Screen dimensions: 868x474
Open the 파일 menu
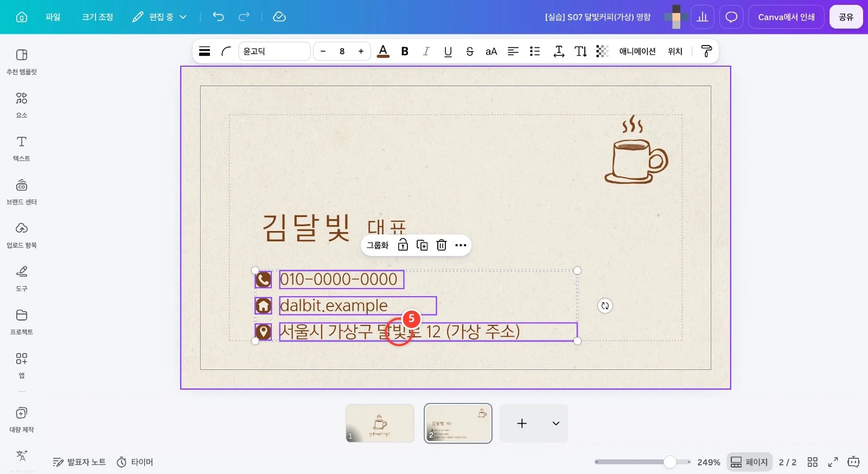[x=53, y=17]
